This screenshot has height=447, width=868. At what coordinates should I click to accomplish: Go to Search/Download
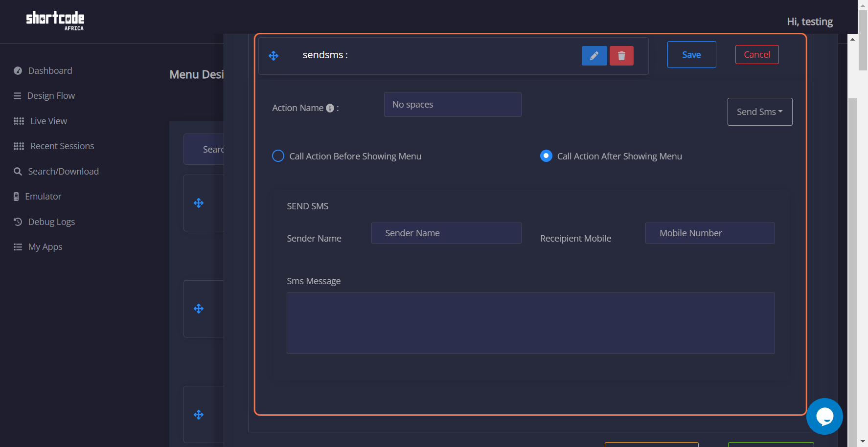(x=63, y=172)
